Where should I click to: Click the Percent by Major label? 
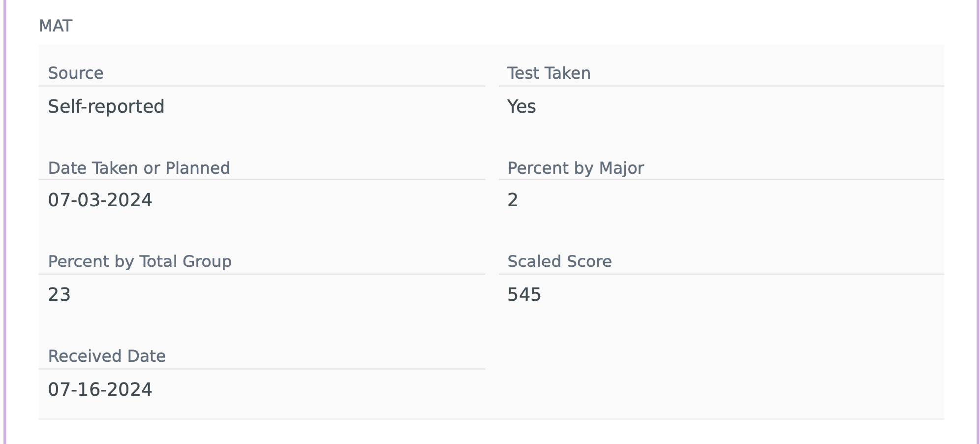pos(575,168)
